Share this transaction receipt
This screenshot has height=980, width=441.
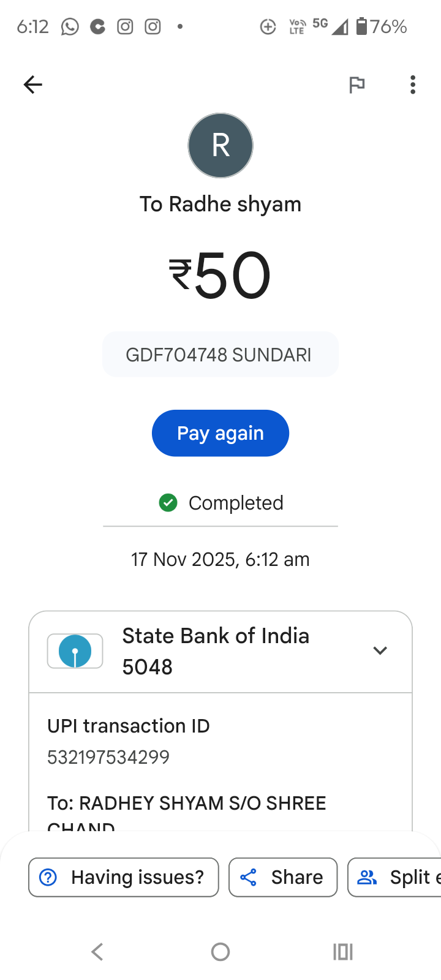[x=283, y=877]
